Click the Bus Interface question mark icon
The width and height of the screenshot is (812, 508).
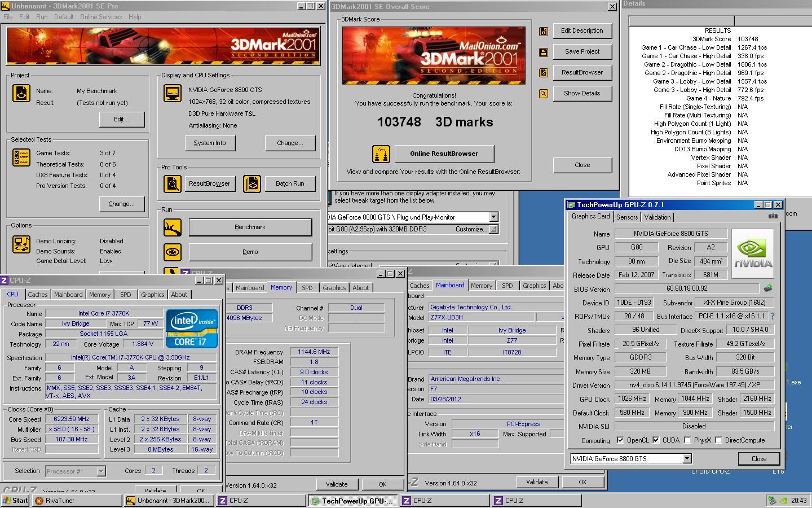[773, 317]
